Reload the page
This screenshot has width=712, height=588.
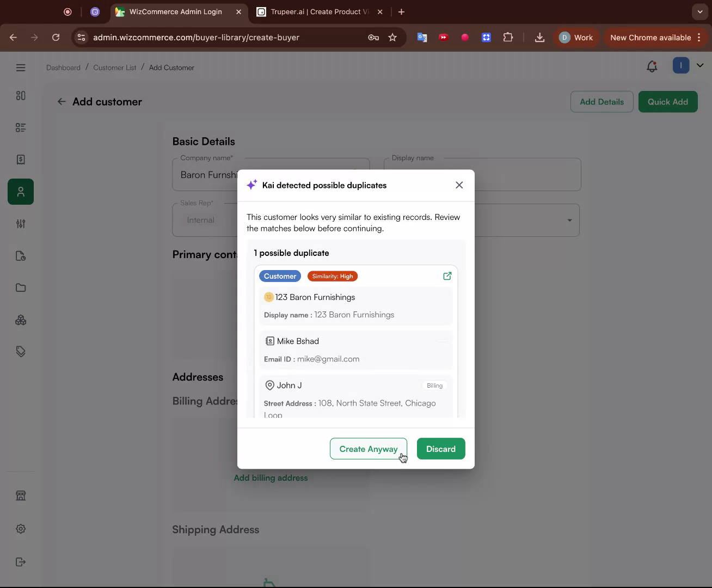[x=56, y=38]
